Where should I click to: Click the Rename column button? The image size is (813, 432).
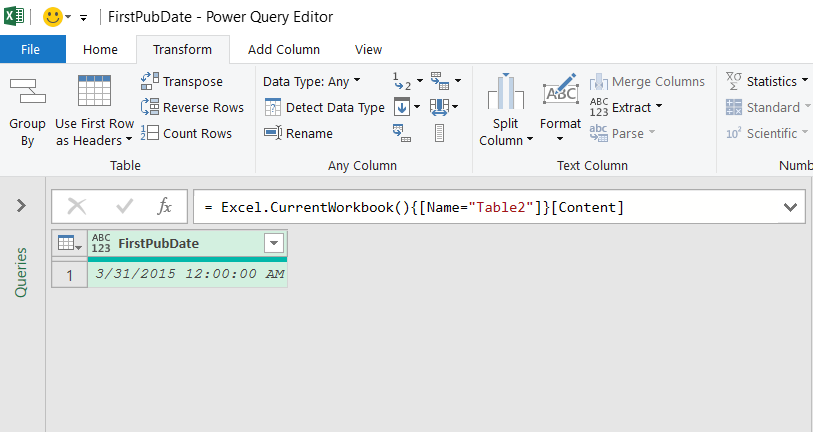tap(298, 133)
